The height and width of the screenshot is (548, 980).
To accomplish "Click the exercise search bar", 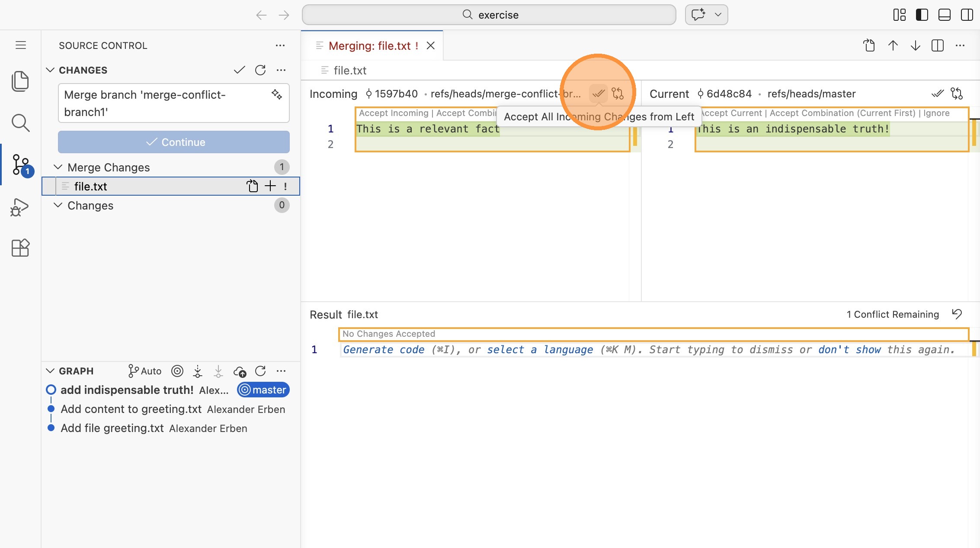I will click(x=489, y=15).
